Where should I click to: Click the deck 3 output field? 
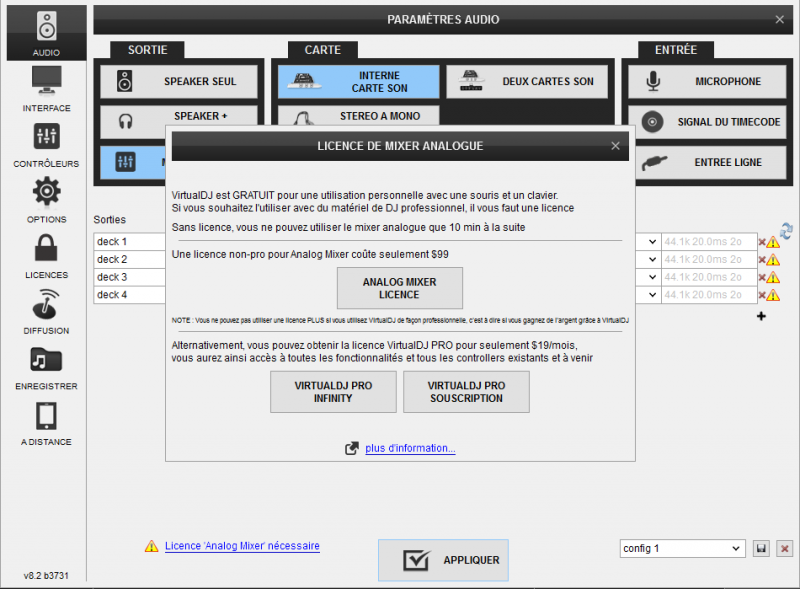pos(130,277)
